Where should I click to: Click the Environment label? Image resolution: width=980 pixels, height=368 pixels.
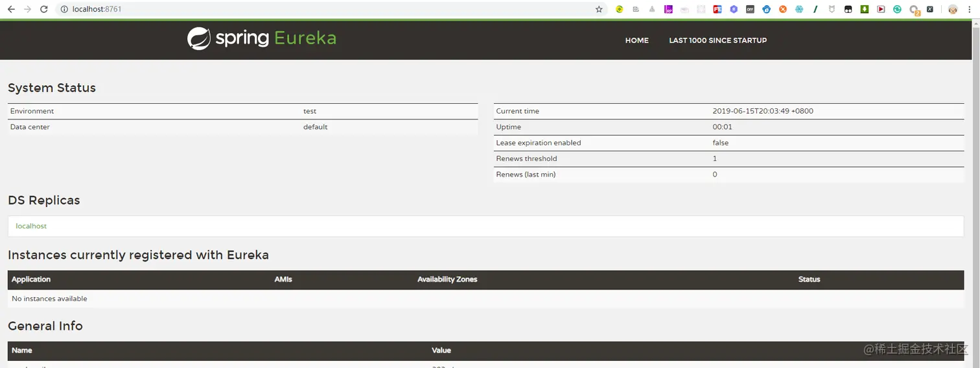32,111
